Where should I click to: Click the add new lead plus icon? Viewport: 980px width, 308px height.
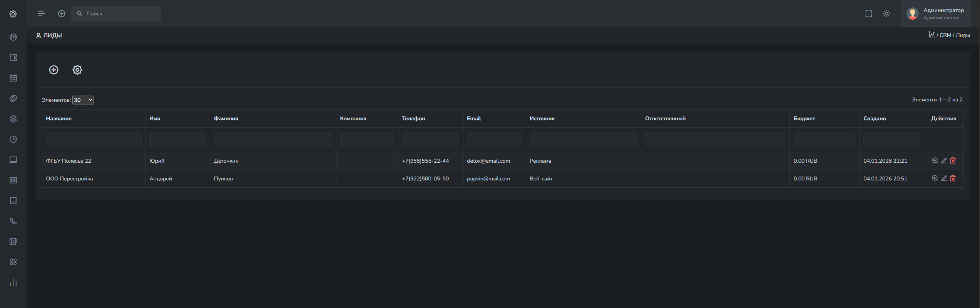point(54,70)
